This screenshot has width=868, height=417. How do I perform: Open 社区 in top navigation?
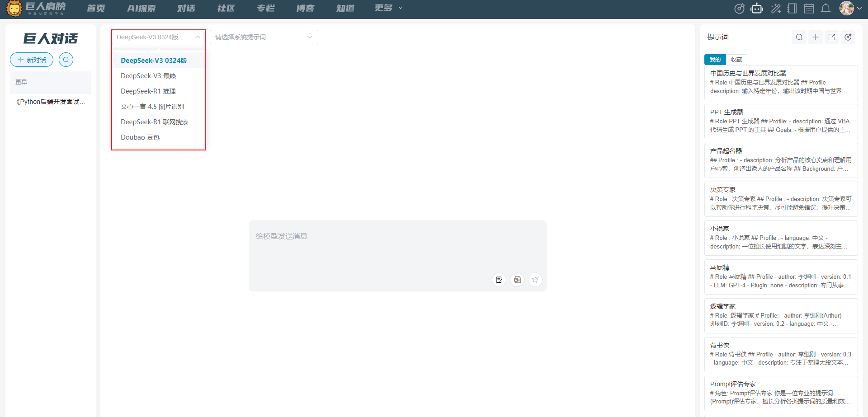pyautogui.click(x=226, y=8)
